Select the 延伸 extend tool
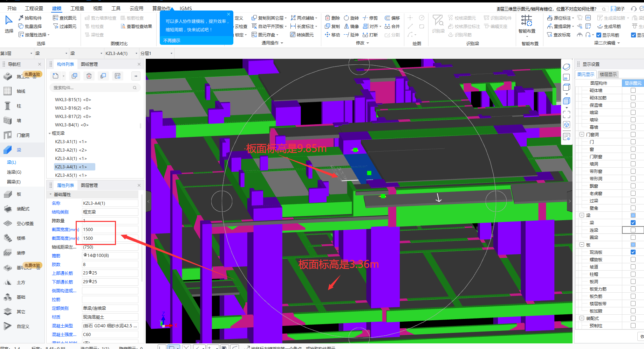This screenshot has width=644, height=349. click(x=351, y=35)
